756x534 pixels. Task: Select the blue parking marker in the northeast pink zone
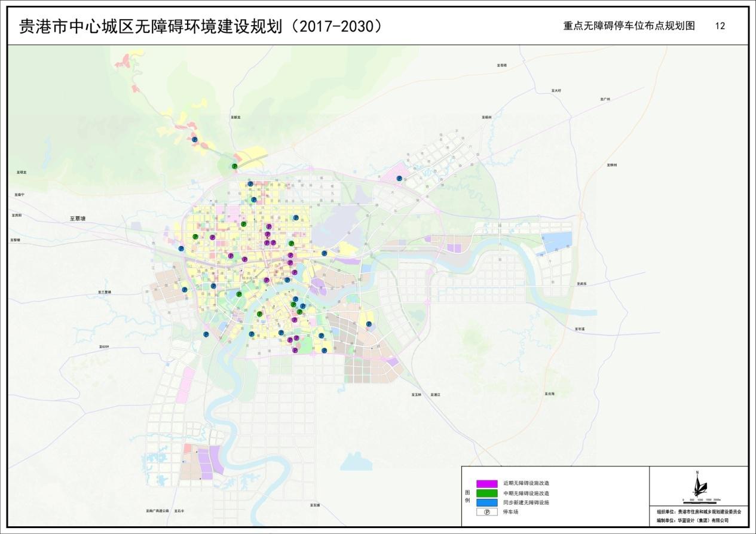[400, 178]
